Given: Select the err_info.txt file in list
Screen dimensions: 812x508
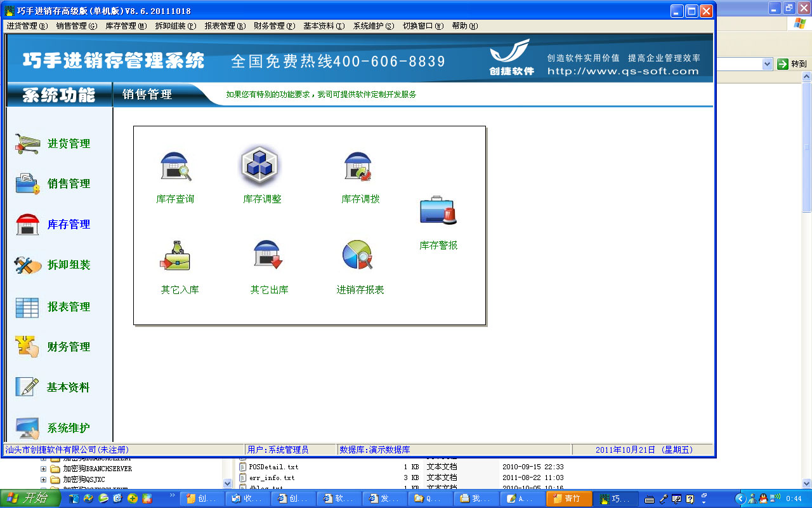Looking at the screenshot, I should click(x=272, y=478).
